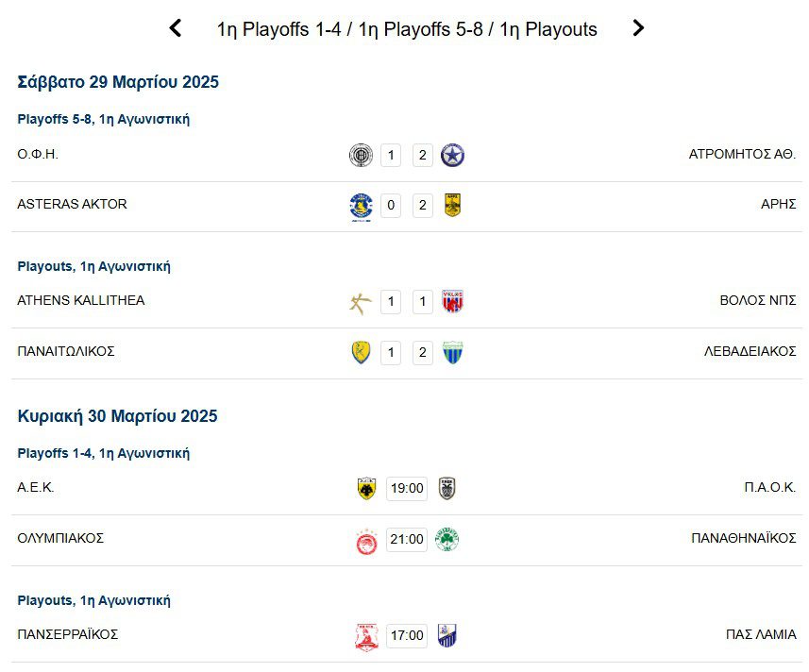Open the 19:00 AEK–PAOK kickoff time
The width and height of the screenshot is (809, 672).
click(x=407, y=489)
